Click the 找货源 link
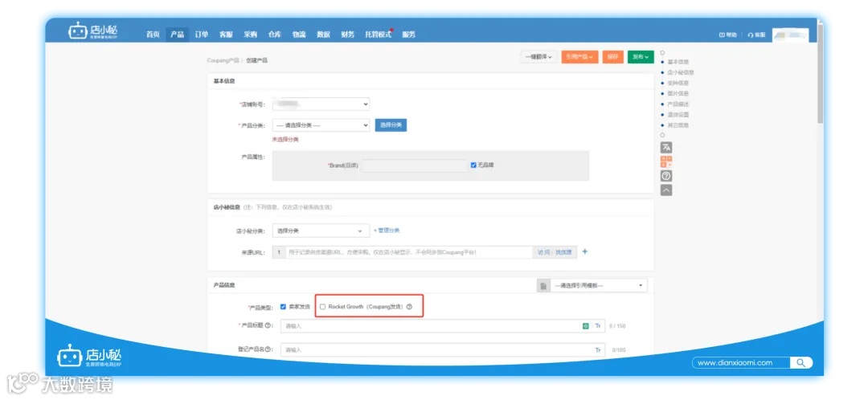The width and height of the screenshot is (868, 400). [563, 252]
